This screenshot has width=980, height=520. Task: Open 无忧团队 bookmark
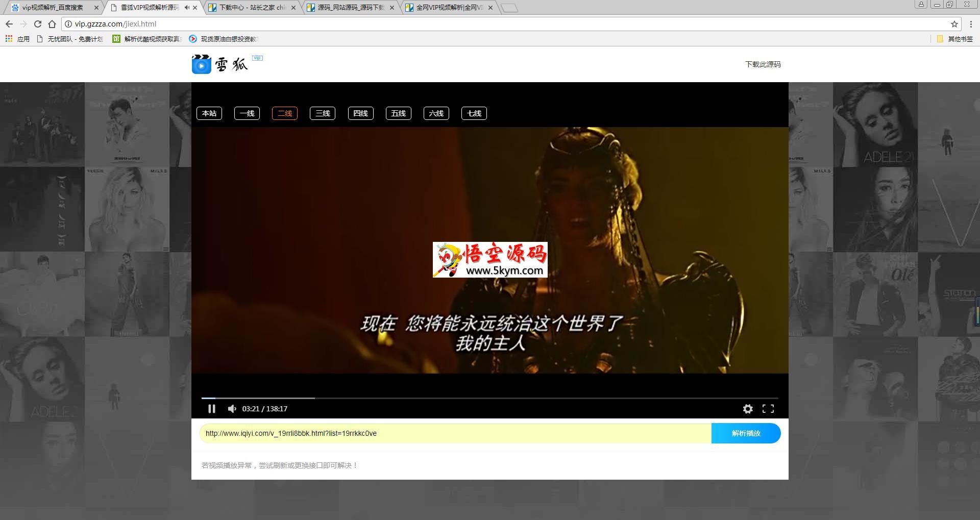click(x=70, y=39)
